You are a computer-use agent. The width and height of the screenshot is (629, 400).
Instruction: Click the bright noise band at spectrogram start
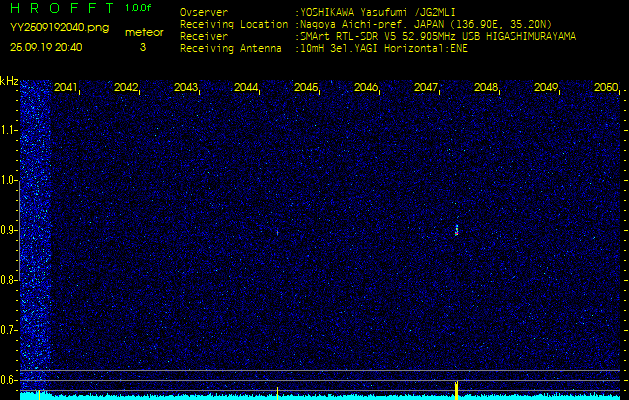tap(35, 230)
